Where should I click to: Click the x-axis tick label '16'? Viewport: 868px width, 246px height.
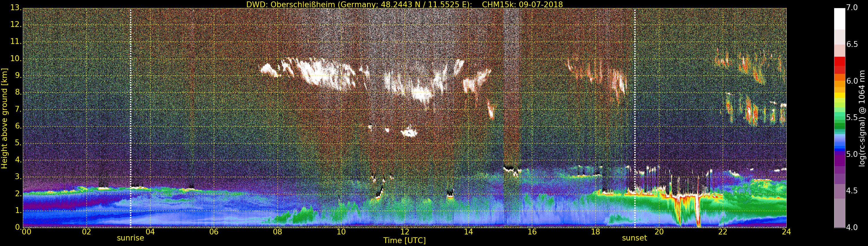532,232
